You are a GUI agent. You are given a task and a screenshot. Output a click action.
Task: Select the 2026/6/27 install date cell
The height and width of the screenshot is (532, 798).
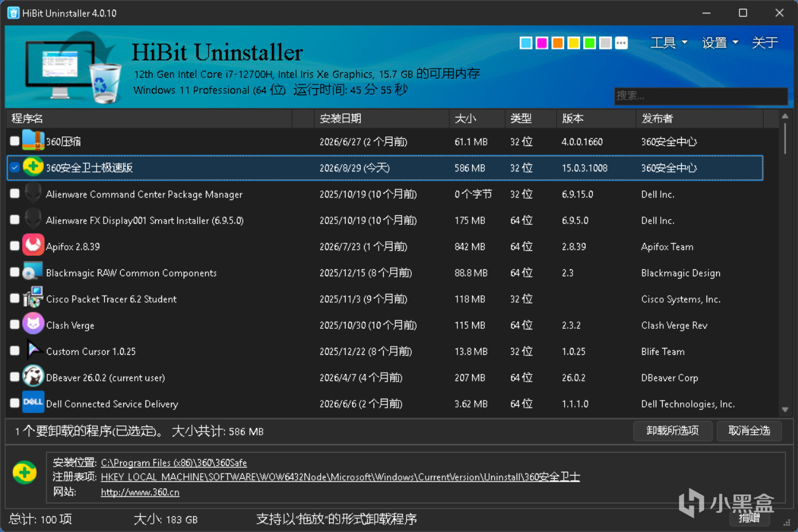pos(363,142)
